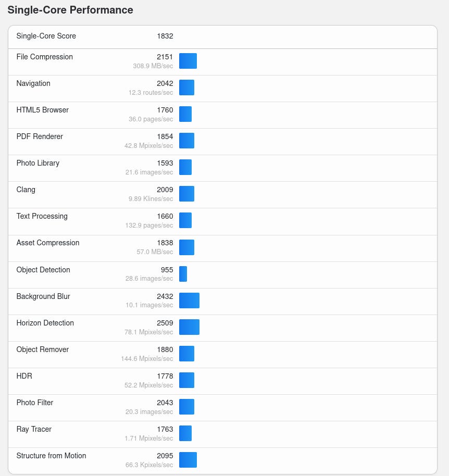Click the HDR score value 1778
The image size is (449, 476).
pos(165,376)
